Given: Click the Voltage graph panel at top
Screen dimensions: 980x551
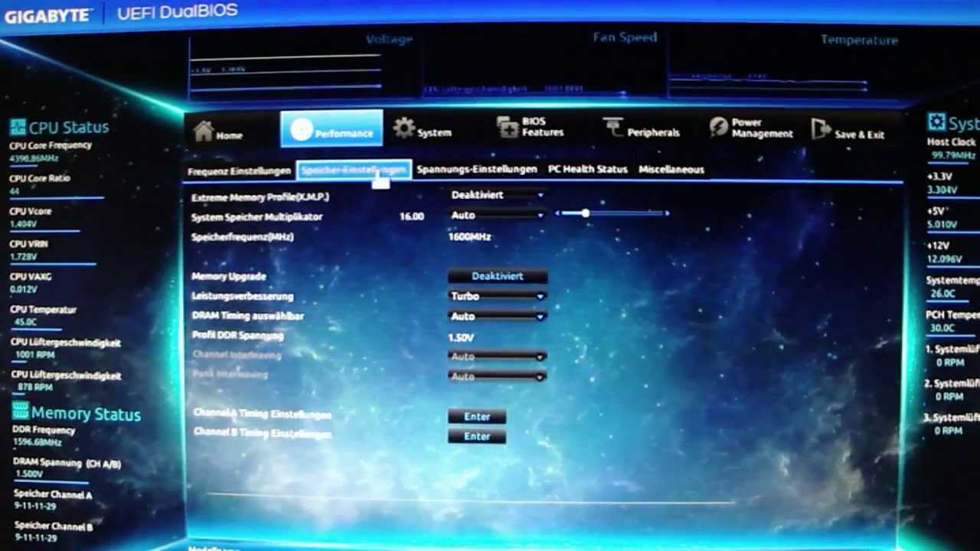Looking at the screenshot, I should [302, 67].
